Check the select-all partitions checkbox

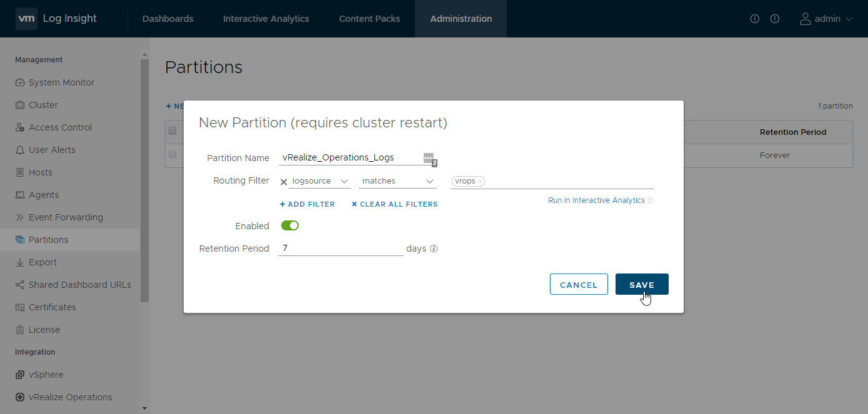(172, 131)
